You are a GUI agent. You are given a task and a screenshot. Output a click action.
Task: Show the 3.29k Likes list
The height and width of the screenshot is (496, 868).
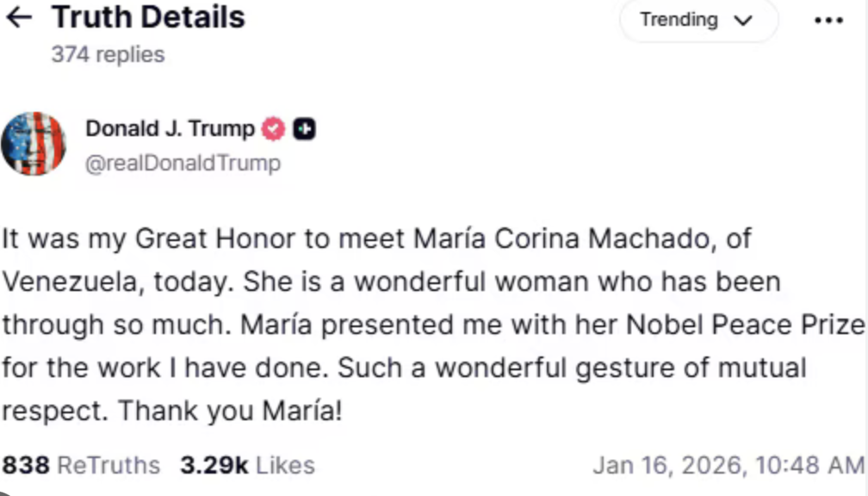[x=247, y=466]
